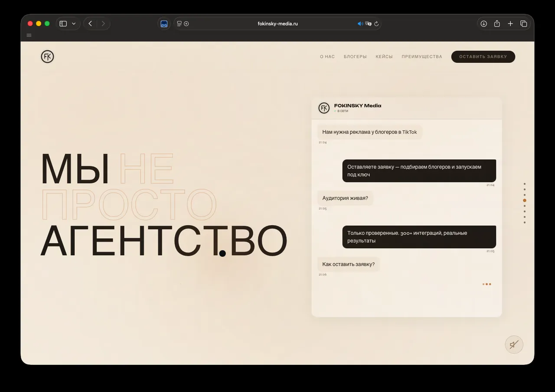Toggle site sound with the muted speaker button
The height and width of the screenshot is (392, 555).
tap(514, 345)
